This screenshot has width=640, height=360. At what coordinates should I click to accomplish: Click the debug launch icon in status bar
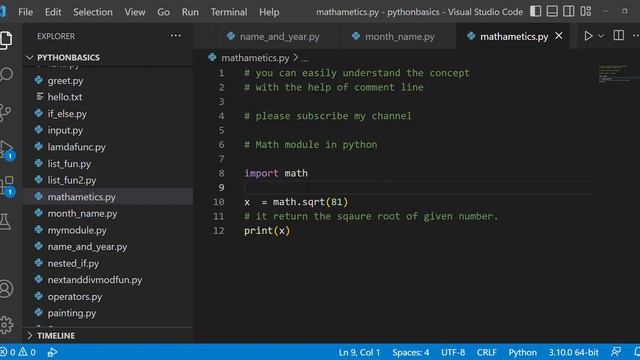pos(52,352)
